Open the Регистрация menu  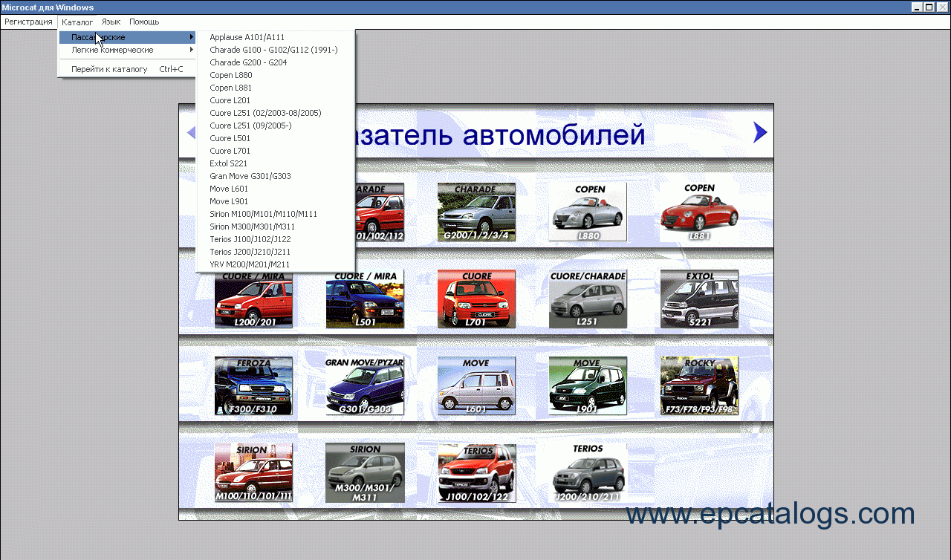coord(28,22)
